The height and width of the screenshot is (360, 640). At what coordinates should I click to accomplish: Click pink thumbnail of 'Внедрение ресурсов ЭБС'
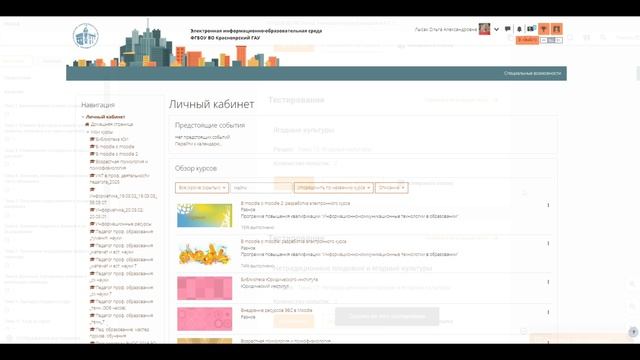pyautogui.click(x=204, y=319)
